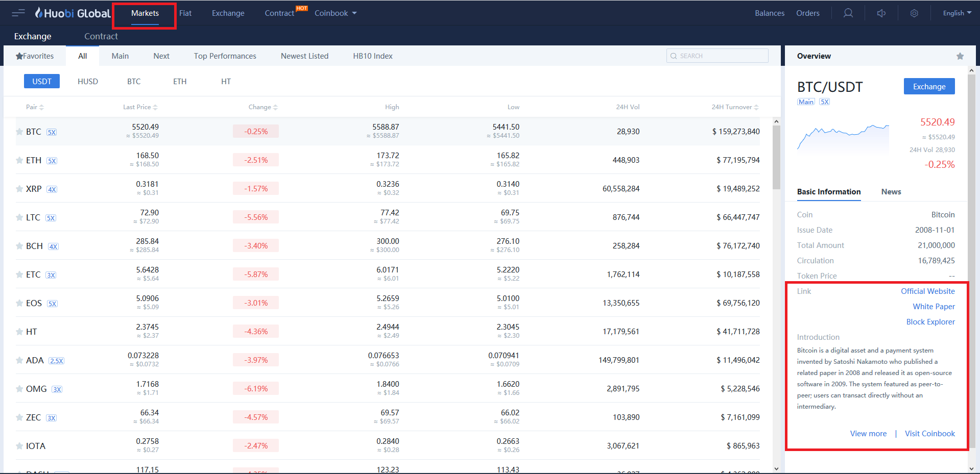Select the Top Performances tab
Screen dimensions: 980x474
225,56
